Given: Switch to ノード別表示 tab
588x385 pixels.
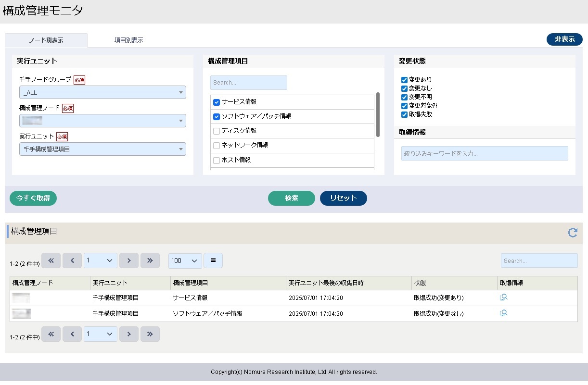Looking at the screenshot, I should click(46, 40).
